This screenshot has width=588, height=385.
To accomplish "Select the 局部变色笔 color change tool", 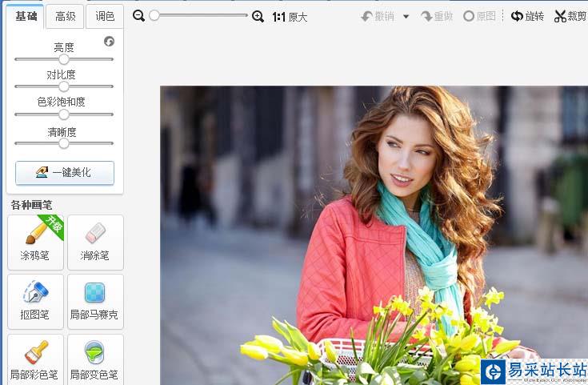I will pyautogui.click(x=95, y=360).
